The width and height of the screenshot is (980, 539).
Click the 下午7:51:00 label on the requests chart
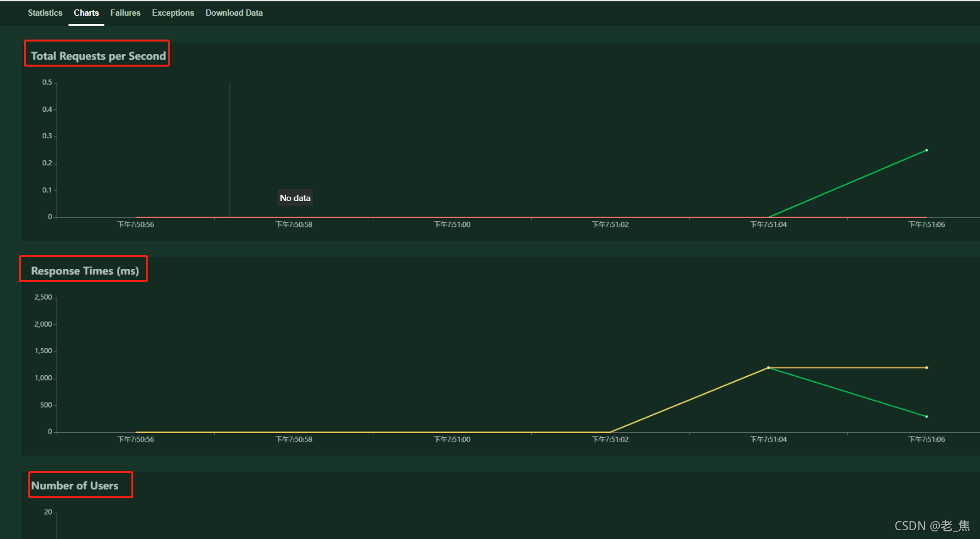click(452, 224)
